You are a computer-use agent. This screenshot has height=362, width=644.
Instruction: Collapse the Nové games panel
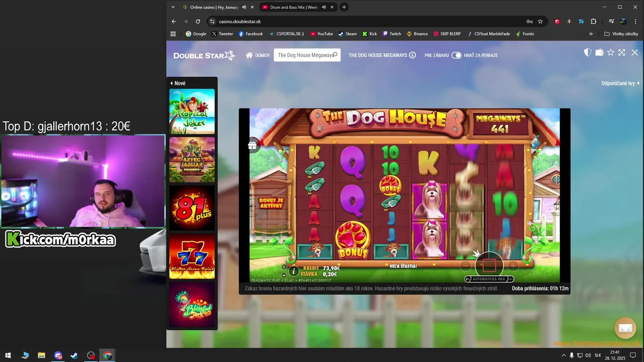click(178, 83)
